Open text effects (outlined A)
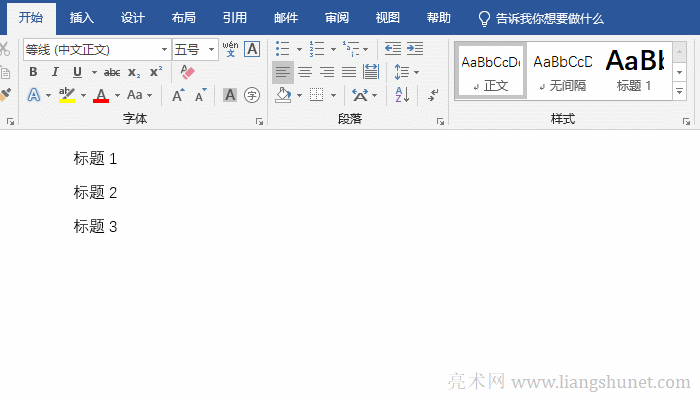 [34, 95]
